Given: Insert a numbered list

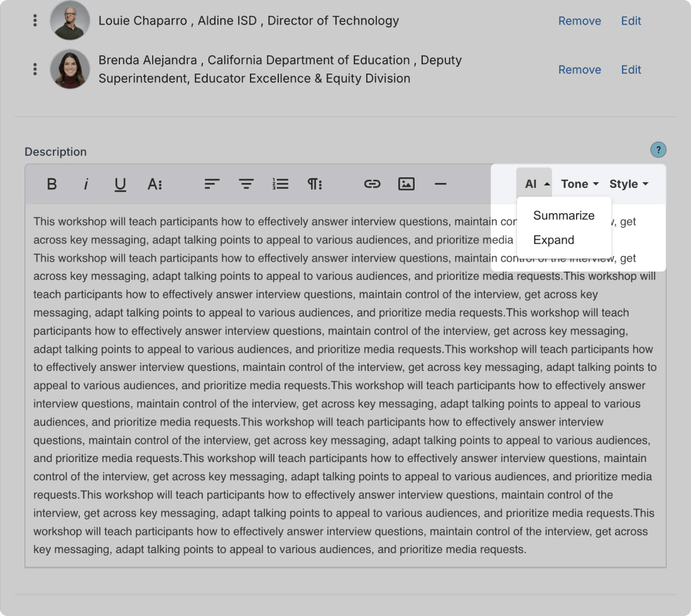Looking at the screenshot, I should [x=280, y=184].
